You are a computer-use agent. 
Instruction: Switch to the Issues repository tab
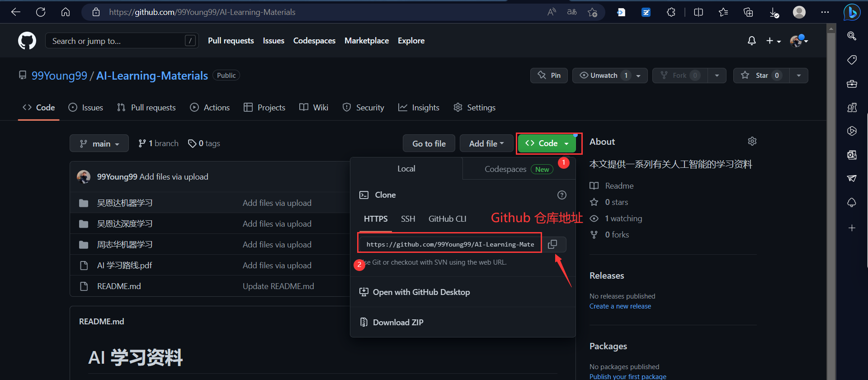86,108
